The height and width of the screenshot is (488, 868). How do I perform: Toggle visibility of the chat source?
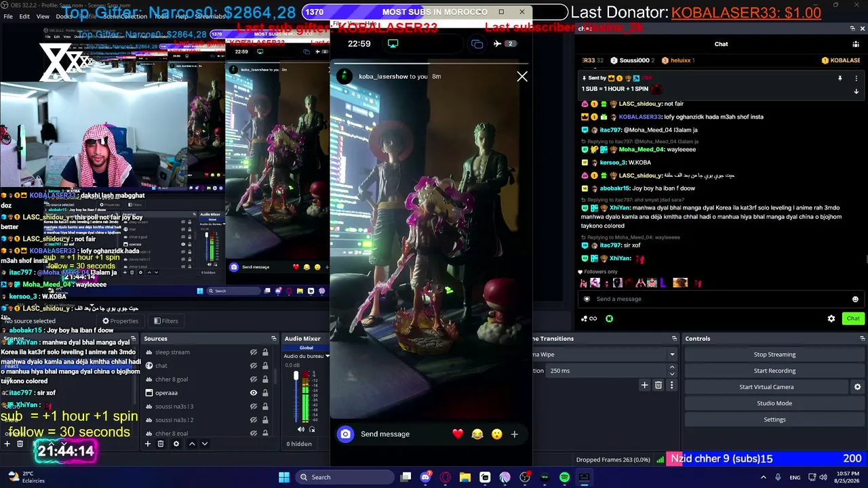point(254,366)
